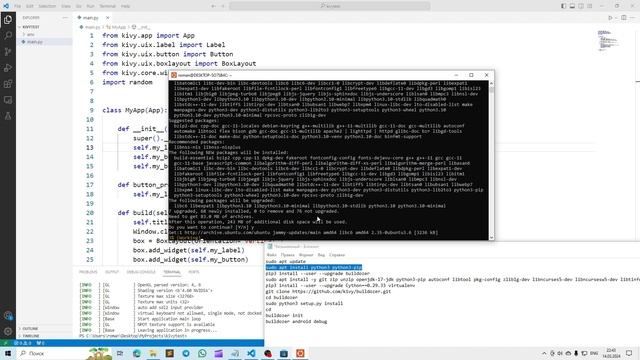Open View menu in VS Code
The height and width of the screenshot is (360, 640).
point(65,6)
